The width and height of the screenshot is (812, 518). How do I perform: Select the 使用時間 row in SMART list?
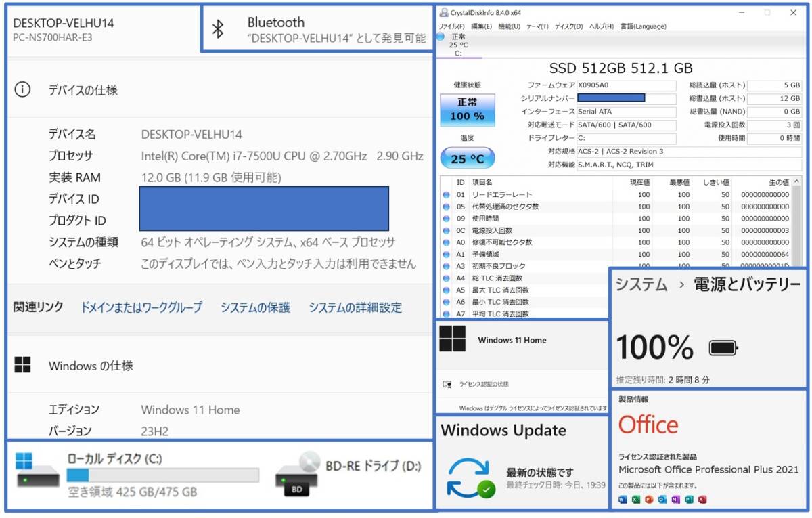coord(617,219)
